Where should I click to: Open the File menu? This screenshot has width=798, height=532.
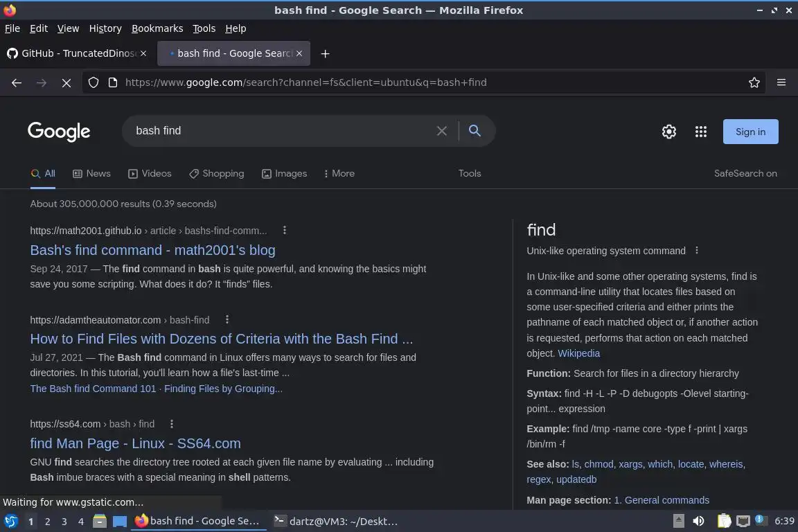[12, 28]
